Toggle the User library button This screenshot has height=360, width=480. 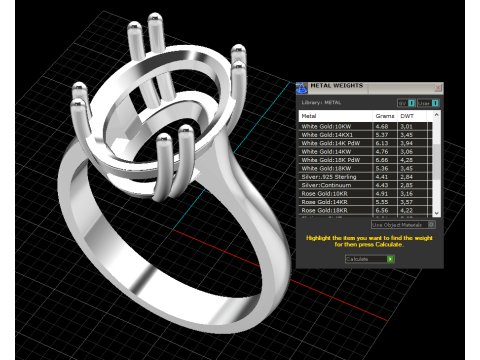click(428, 103)
